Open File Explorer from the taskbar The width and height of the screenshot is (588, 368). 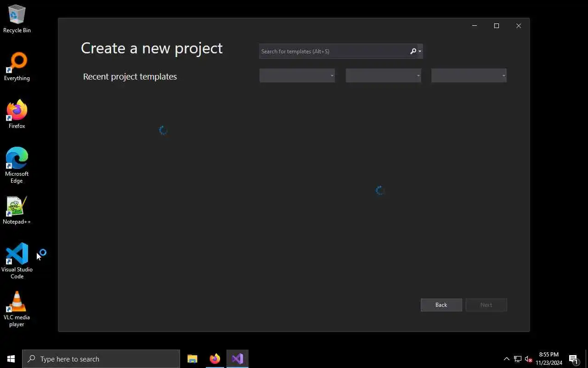(192, 359)
